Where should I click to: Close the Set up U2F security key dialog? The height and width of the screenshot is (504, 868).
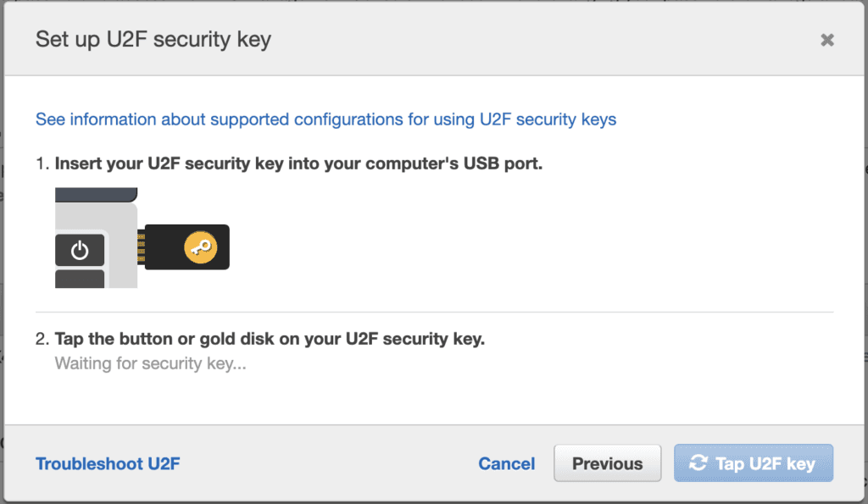coord(827,40)
